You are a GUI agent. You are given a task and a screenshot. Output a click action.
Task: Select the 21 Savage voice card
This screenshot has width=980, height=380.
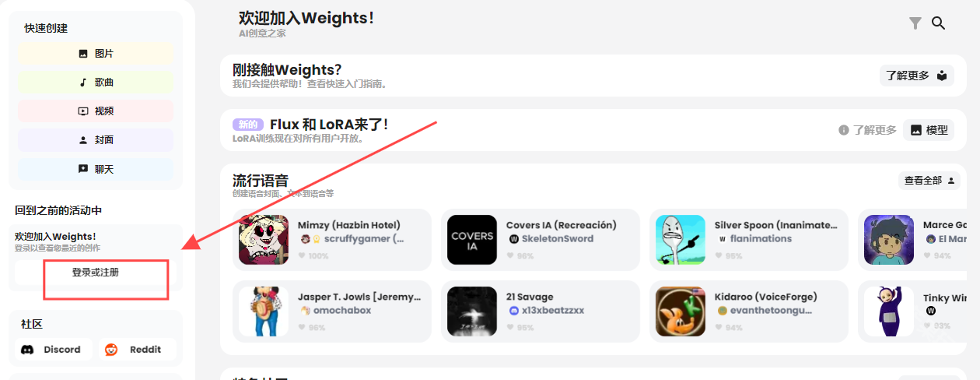pos(541,311)
